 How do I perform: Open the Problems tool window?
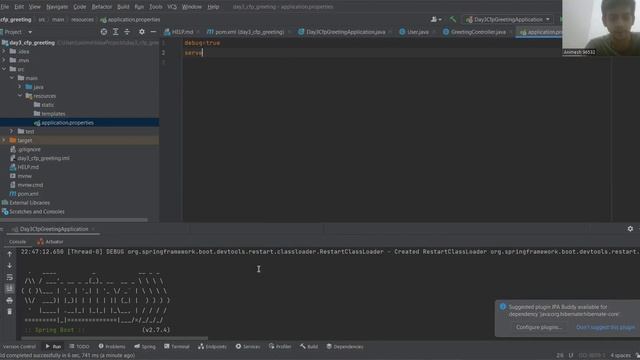coord(112,347)
